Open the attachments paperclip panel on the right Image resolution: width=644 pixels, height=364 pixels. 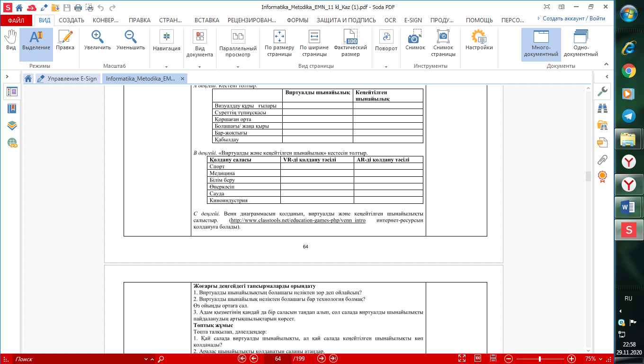pos(602,159)
